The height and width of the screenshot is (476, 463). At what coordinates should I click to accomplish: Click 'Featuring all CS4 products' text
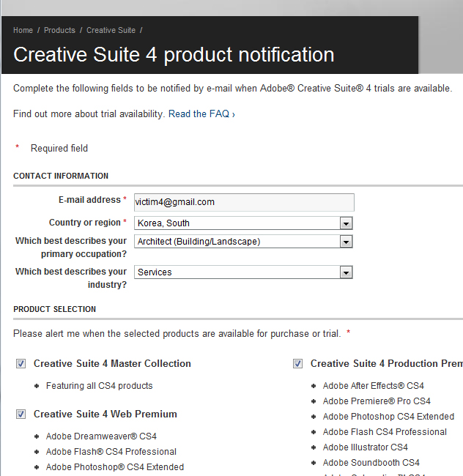pos(100,386)
